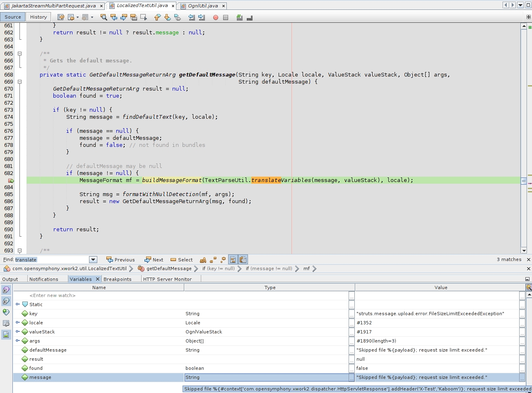
Task: Open the Breakpoints tab
Action: [117, 279]
